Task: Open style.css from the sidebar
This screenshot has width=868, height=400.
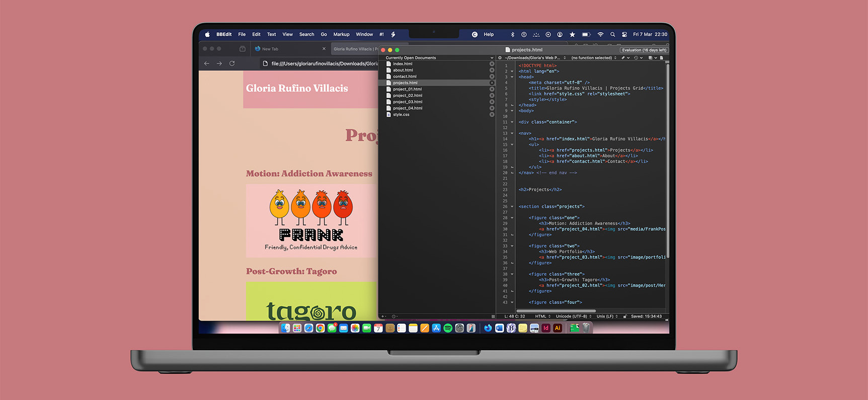Action: (401, 115)
